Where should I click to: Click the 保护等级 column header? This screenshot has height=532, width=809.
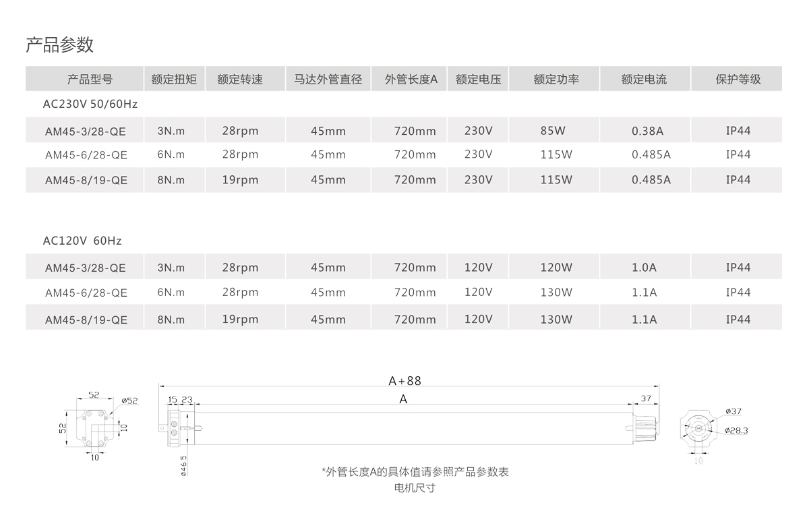click(738, 79)
